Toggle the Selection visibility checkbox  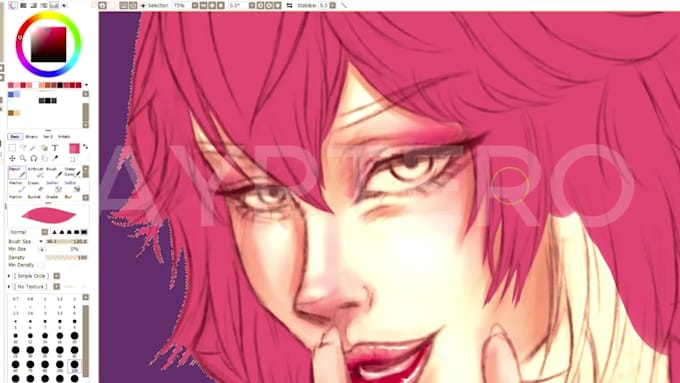tap(143, 5)
